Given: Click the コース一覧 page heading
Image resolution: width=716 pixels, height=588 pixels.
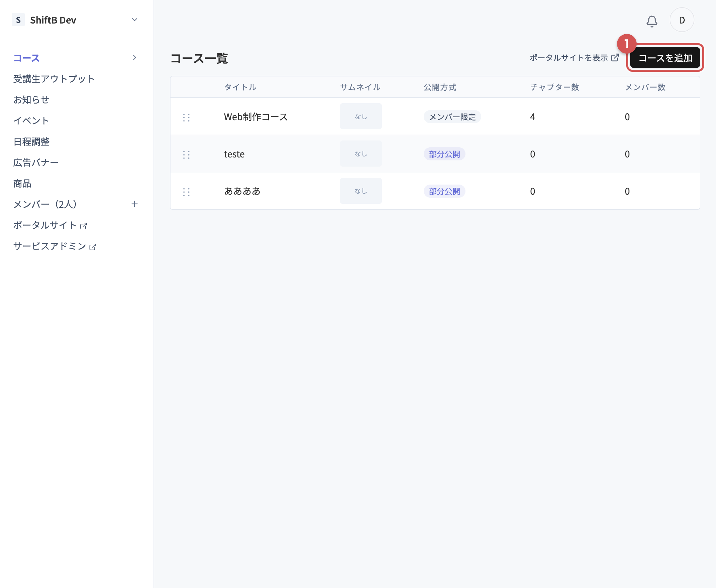Looking at the screenshot, I should [x=199, y=58].
